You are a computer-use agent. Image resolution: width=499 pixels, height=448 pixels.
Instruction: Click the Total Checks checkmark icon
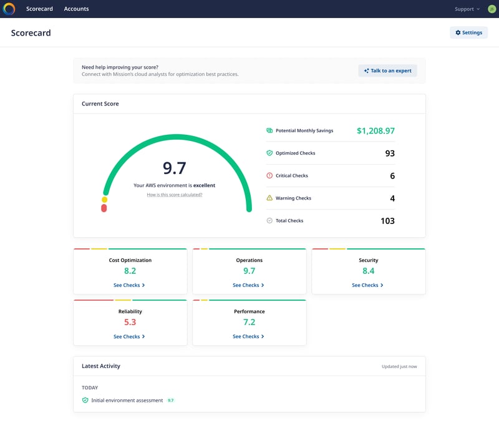coord(269,221)
